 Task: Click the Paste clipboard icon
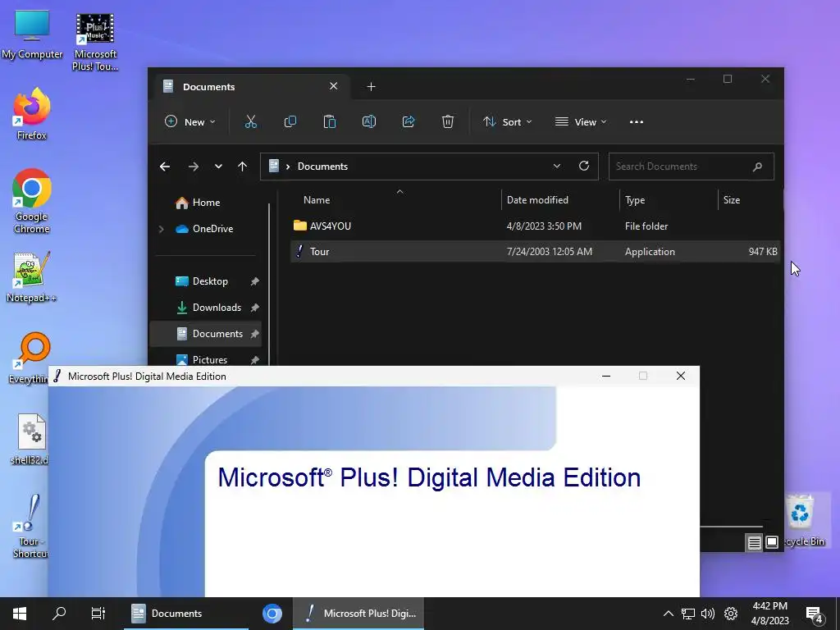click(330, 121)
